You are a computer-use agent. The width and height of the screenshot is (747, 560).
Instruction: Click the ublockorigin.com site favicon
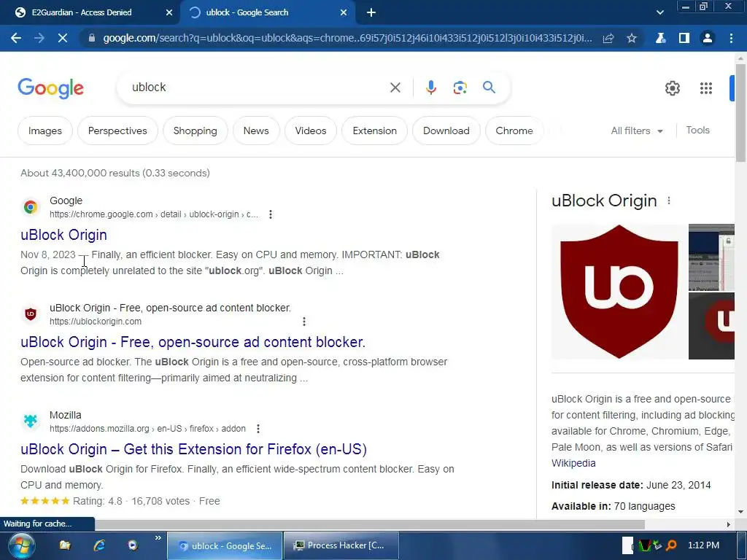[31, 314]
